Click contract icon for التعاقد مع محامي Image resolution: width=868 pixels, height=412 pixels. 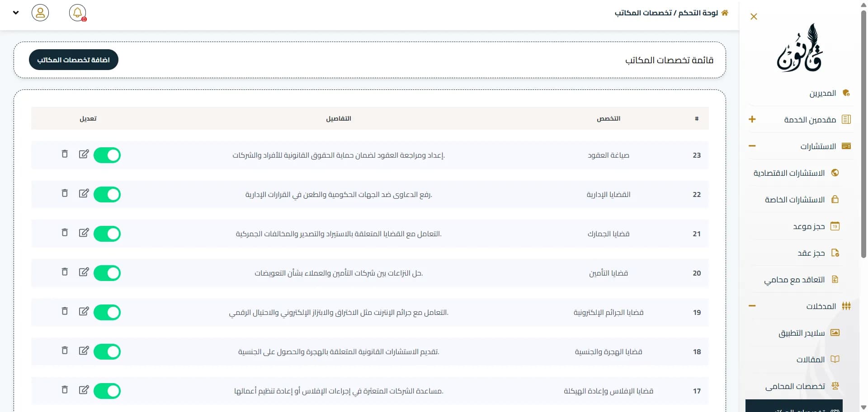click(x=835, y=279)
